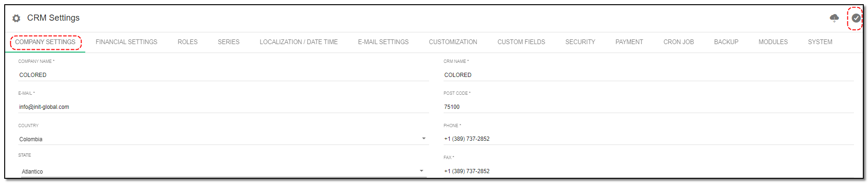The width and height of the screenshot is (868, 183).
Task: Click the CRM Settings gear icon
Action: click(16, 18)
